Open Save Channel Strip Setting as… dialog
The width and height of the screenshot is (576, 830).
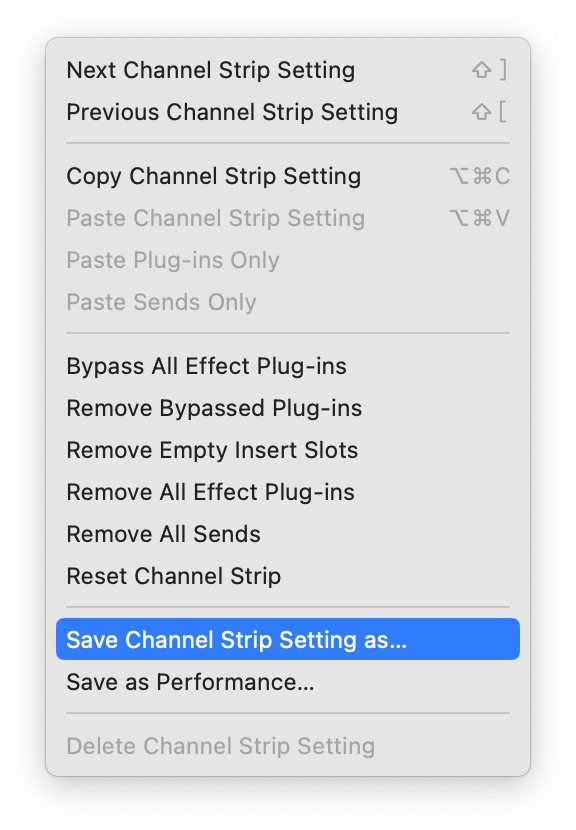pyautogui.click(x=288, y=639)
